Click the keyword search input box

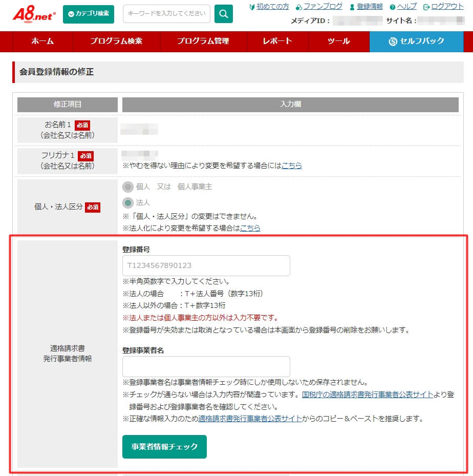point(166,14)
